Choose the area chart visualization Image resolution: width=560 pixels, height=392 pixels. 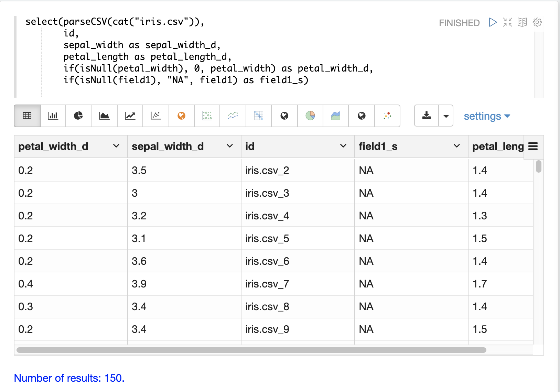click(x=104, y=116)
